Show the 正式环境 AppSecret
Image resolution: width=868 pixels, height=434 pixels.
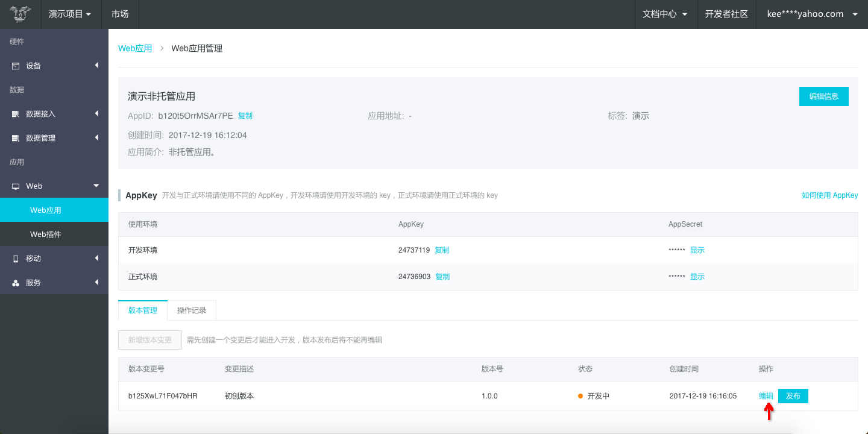point(697,277)
